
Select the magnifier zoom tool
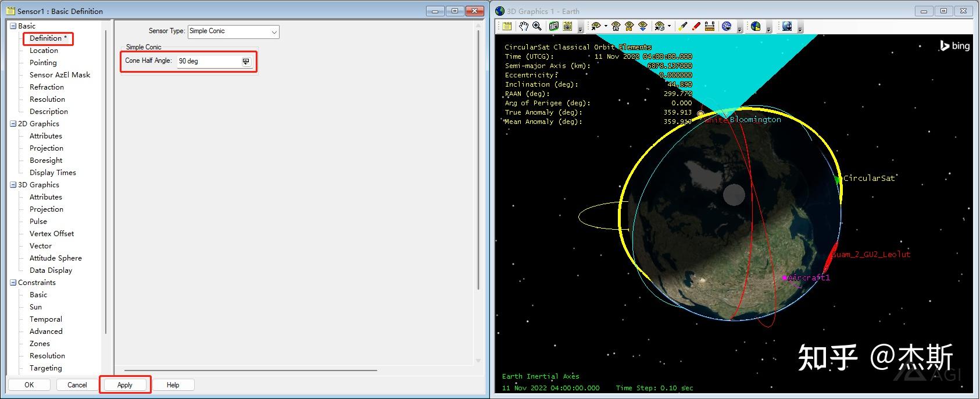coord(537,26)
